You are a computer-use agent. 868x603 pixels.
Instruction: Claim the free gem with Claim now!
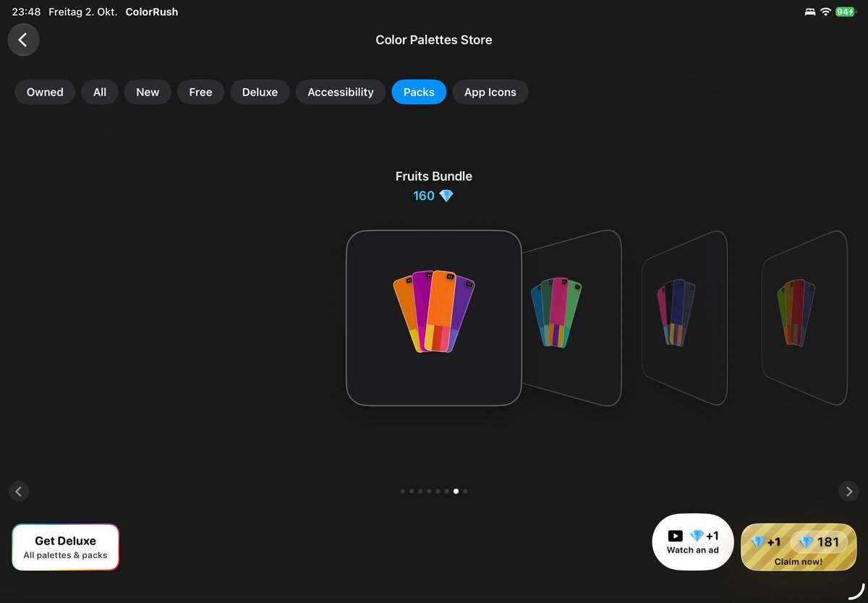(799, 547)
